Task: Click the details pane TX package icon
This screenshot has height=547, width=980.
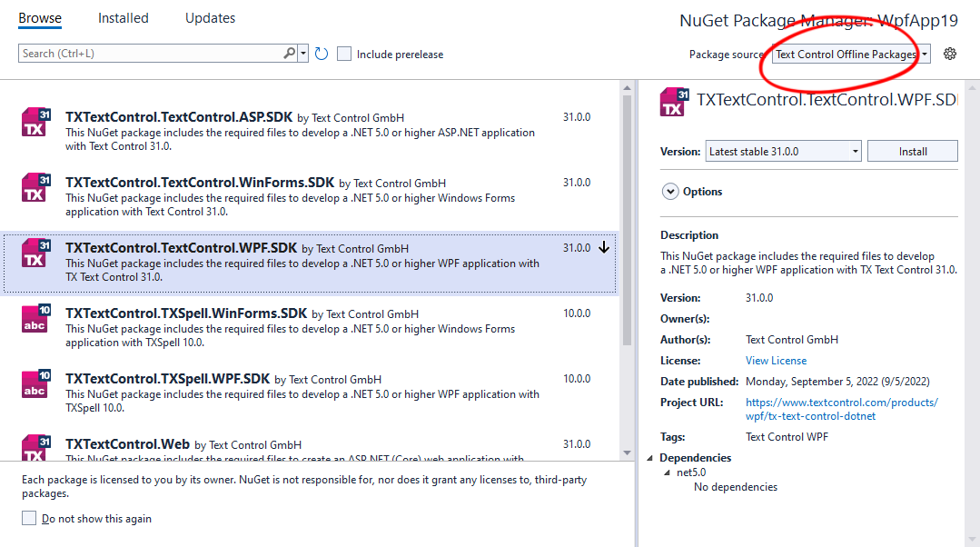Action: (675, 102)
